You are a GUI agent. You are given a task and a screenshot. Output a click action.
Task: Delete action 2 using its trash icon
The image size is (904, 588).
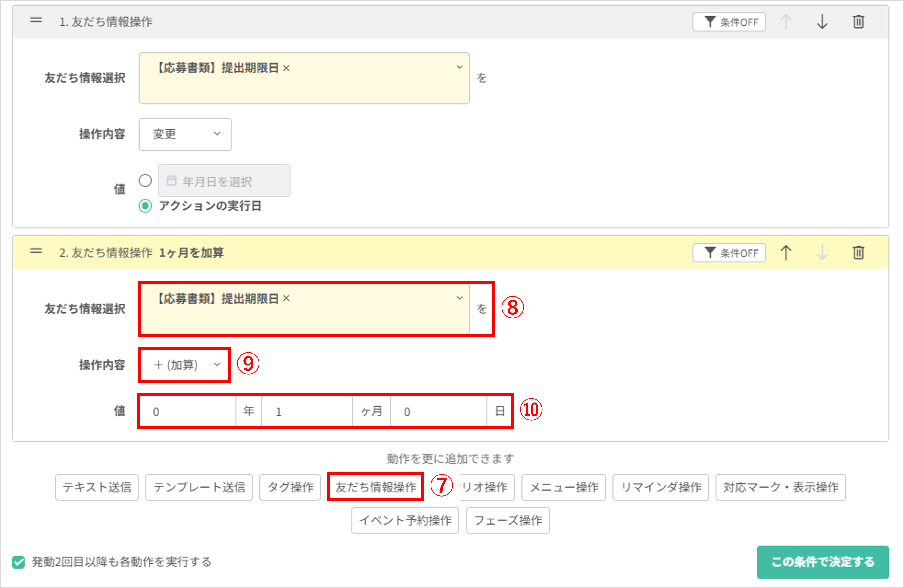858,252
